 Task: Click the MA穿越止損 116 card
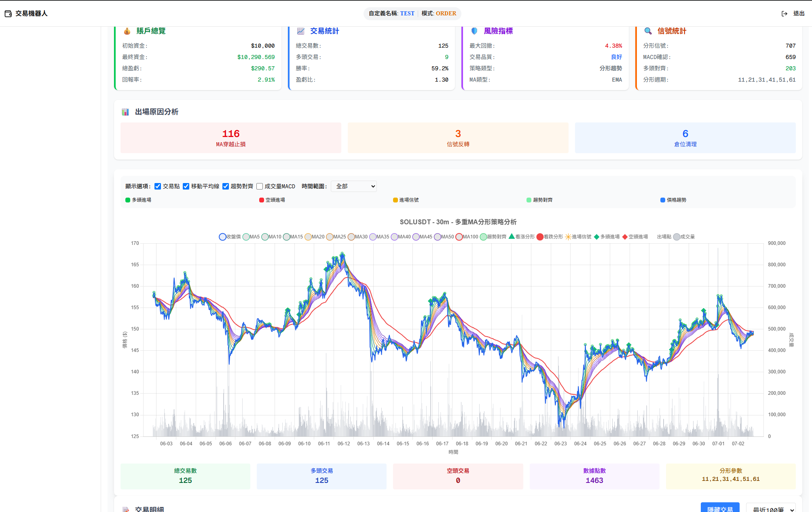(x=230, y=138)
